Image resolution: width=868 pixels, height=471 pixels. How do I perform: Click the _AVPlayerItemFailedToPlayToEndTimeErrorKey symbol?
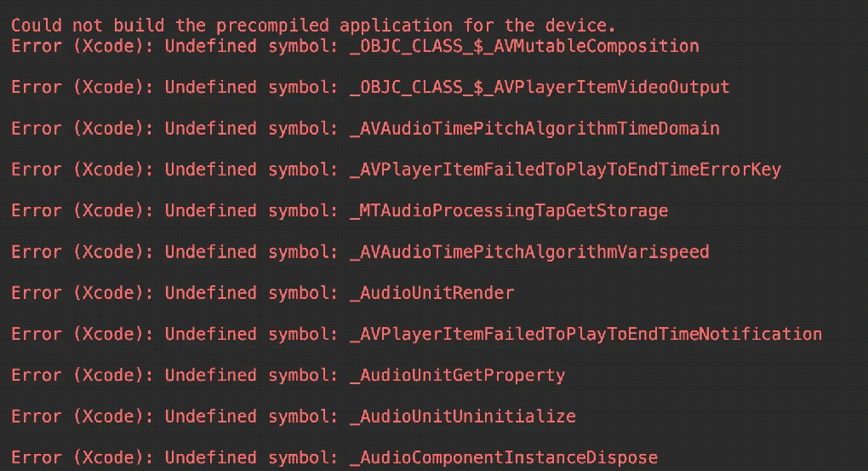(565, 169)
